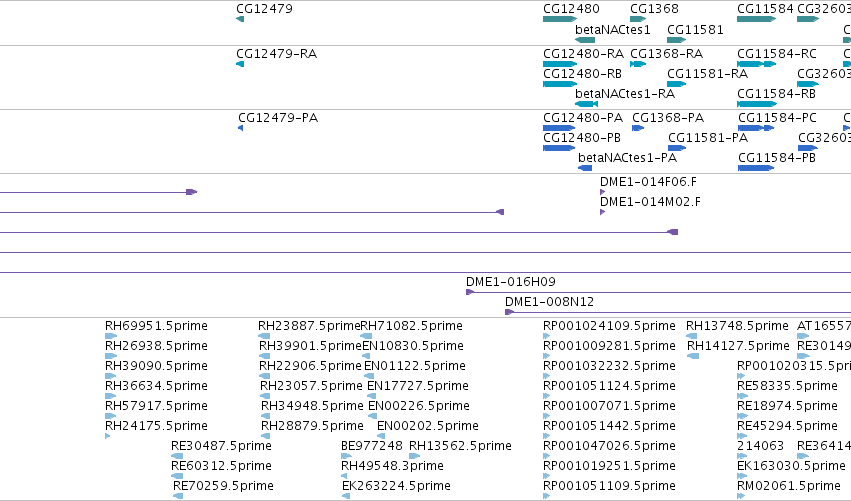
Task: Select EST BE977248
Action: coord(372,446)
